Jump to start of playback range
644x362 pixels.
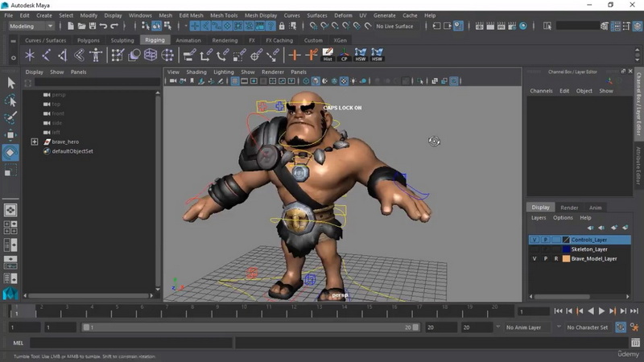557,311
